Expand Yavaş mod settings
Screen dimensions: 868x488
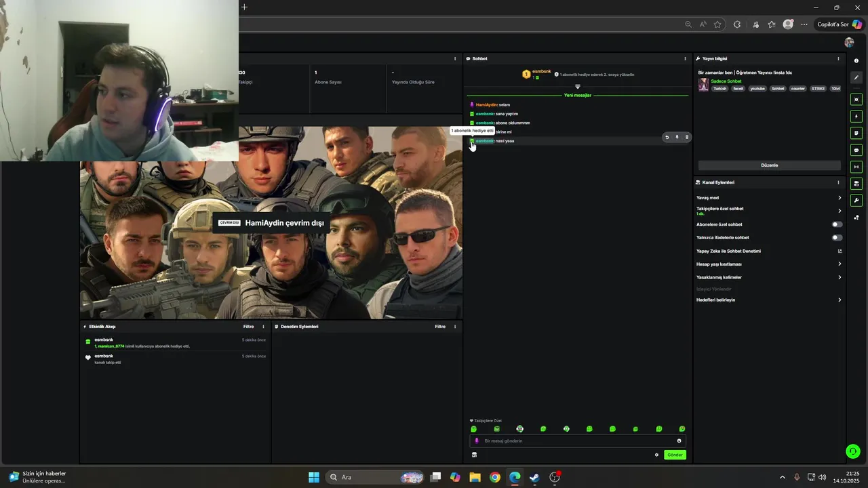click(x=768, y=198)
